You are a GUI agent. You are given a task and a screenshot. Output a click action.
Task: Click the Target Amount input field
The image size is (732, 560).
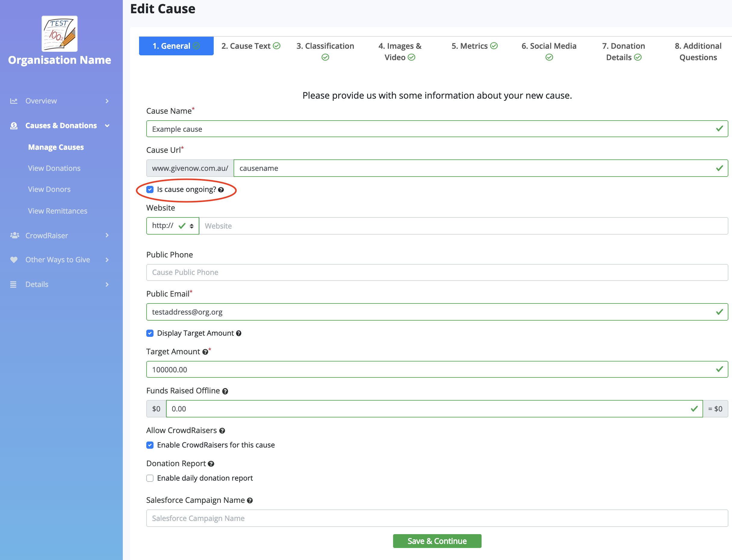[x=437, y=369]
